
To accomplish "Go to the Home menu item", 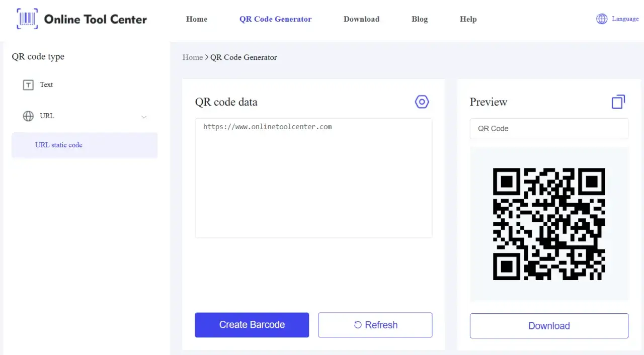I will [x=197, y=19].
